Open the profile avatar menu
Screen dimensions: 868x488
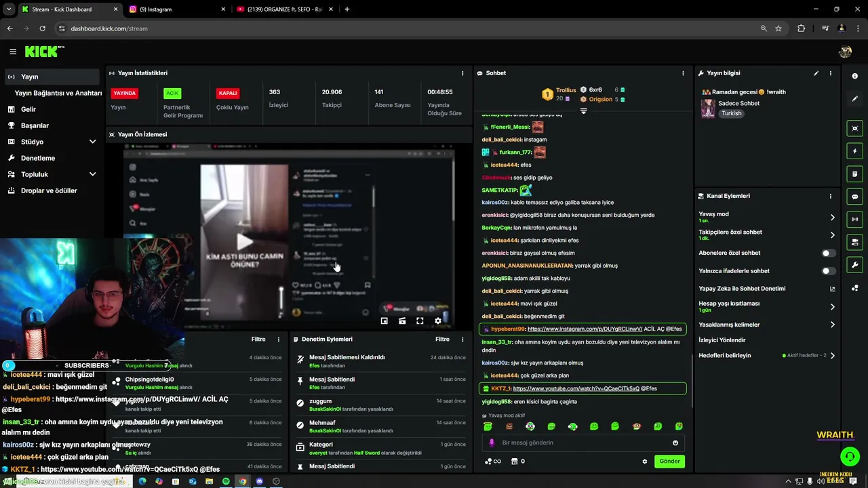click(845, 52)
